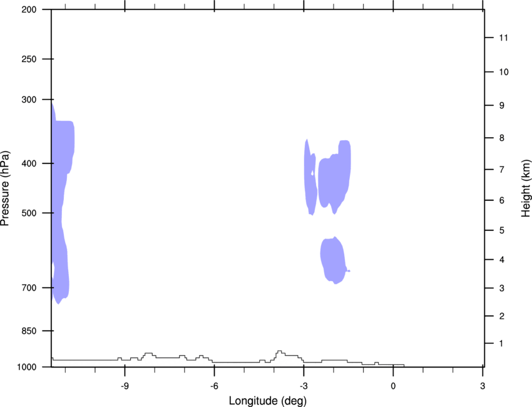Click the terrain peak near -4 longitude
532x407 pixels.
pyautogui.click(x=279, y=353)
